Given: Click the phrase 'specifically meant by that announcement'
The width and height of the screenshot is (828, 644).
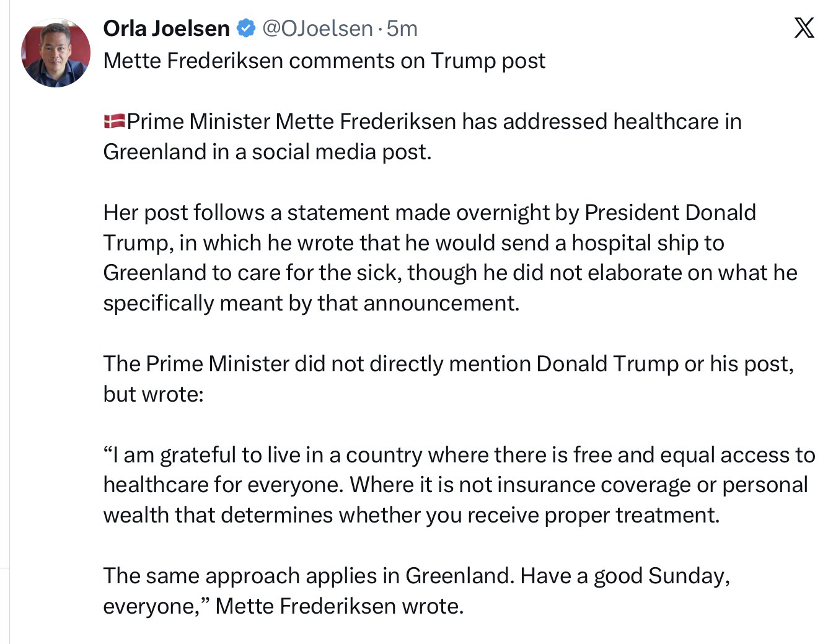Looking at the screenshot, I should [x=310, y=303].
